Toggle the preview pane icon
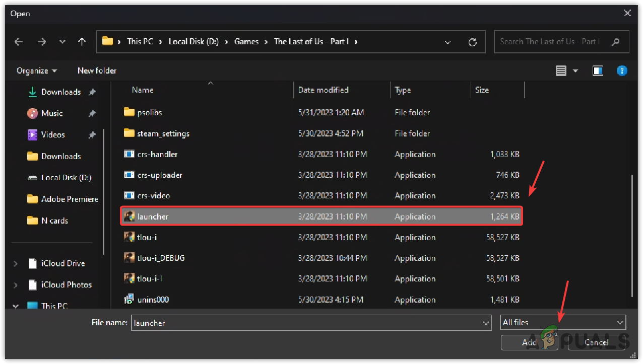Screen dimensions: 643x364 click(598, 71)
